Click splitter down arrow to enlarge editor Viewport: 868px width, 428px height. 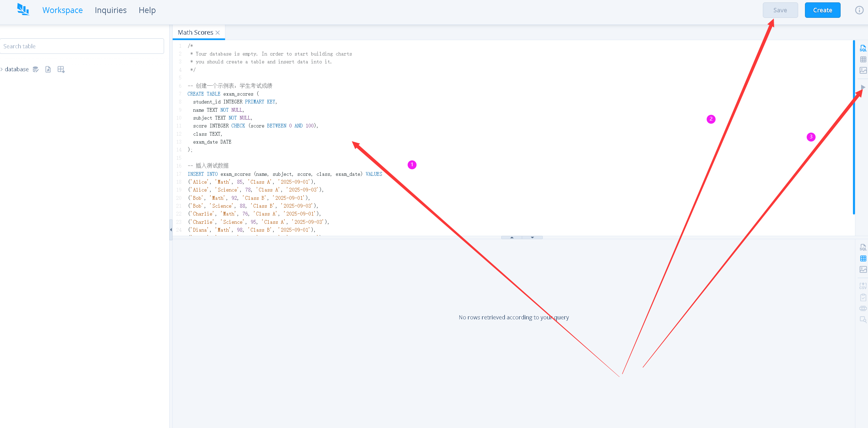[532, 237]
